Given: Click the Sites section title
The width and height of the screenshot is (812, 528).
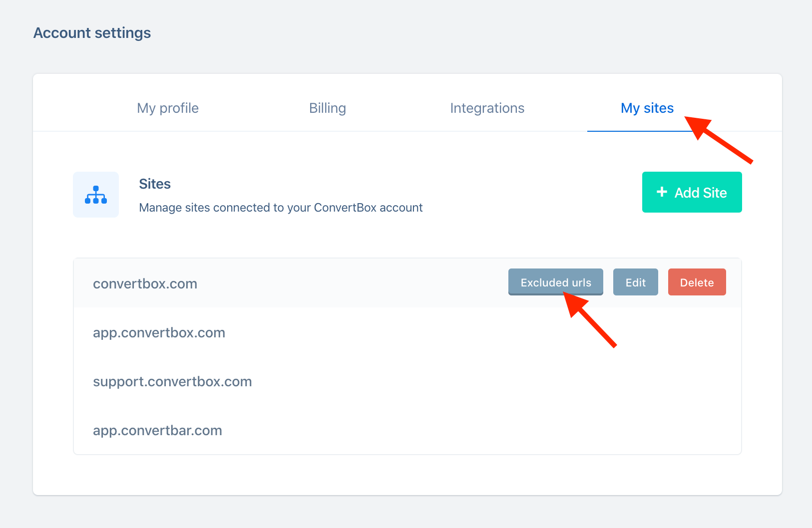Looking at the screenshot, I should [155, 184].
